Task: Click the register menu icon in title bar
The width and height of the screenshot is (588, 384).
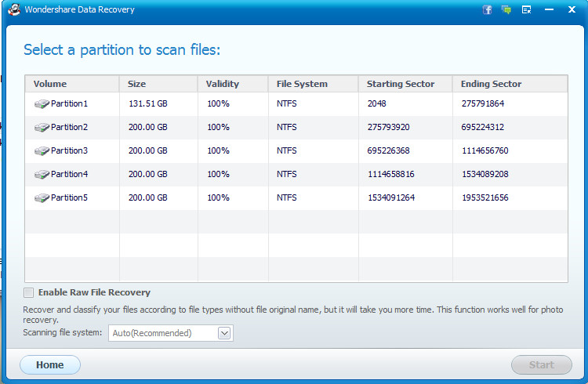Action: (527, 9)
